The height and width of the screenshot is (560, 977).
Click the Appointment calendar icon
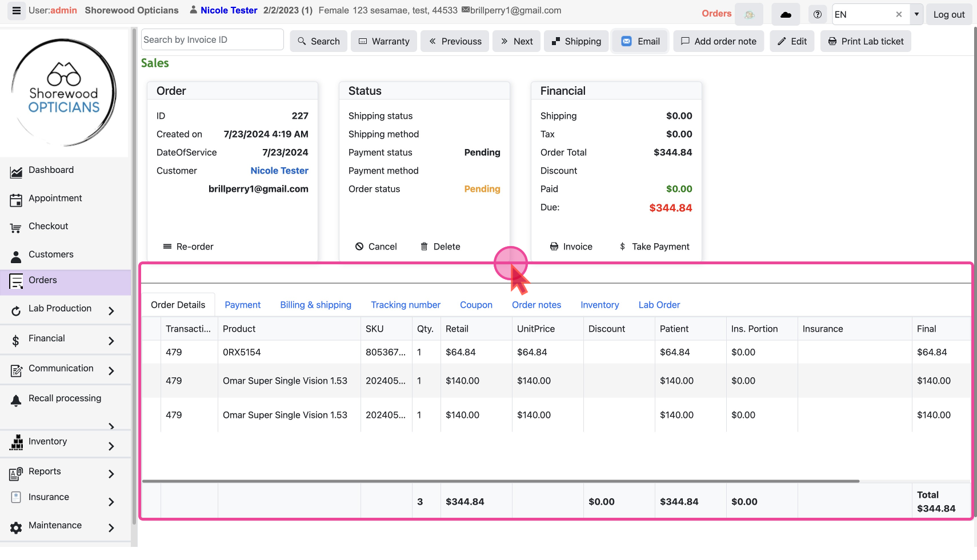(16, 199)
